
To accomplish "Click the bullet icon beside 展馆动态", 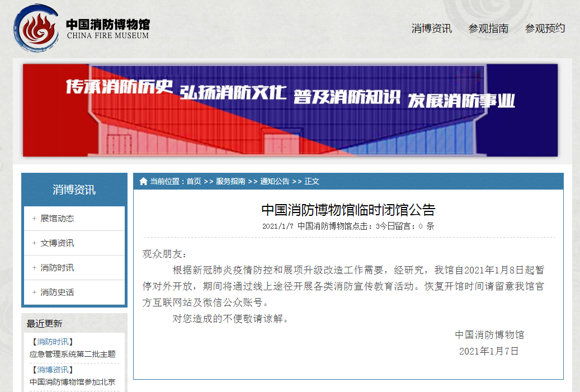I will (34, 219).
